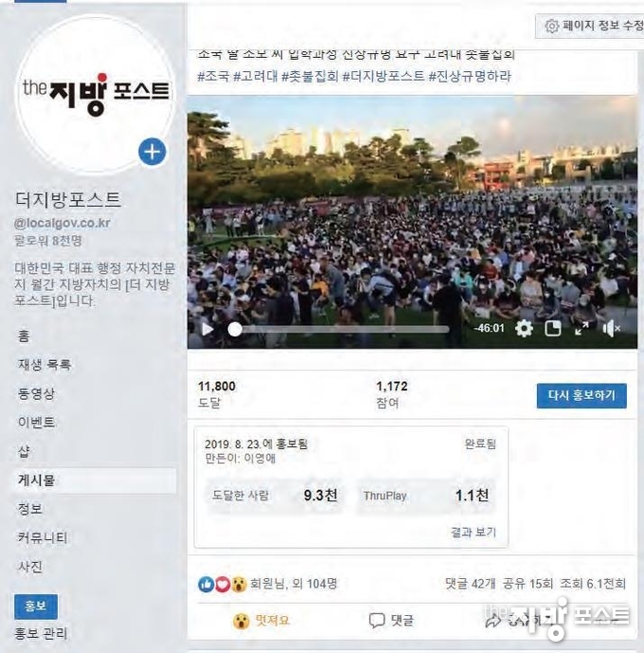Image resolution: width=644 pixels, height=653 pixels.
Task: Open the 댓글 comment button
Action: [391, 621]
